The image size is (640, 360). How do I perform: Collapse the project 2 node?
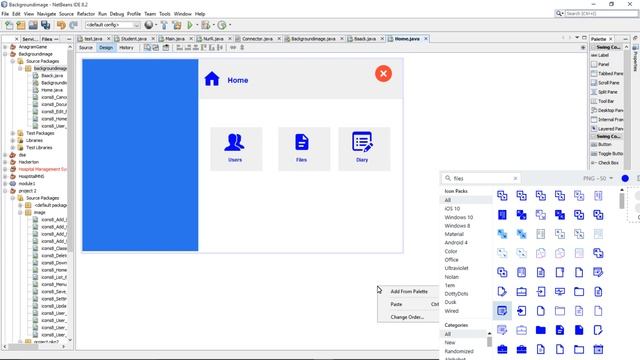5,191
